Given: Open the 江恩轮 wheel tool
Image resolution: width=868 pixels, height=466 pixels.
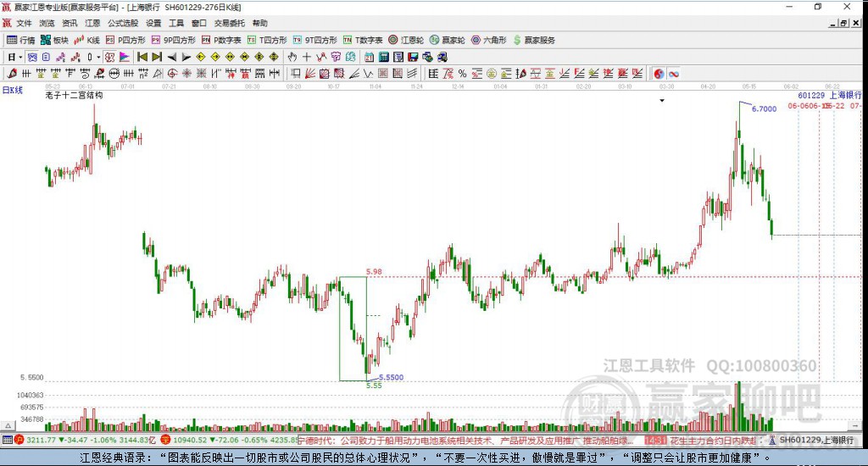Looking at the screenshot, I should pos(406,40).
